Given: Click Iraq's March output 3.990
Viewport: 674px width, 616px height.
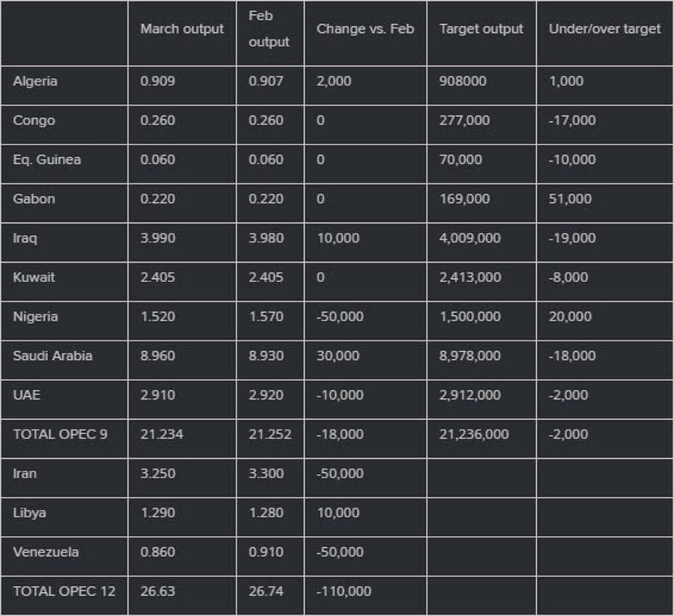Looking at the screenshot, I should (x=157, y=238).
